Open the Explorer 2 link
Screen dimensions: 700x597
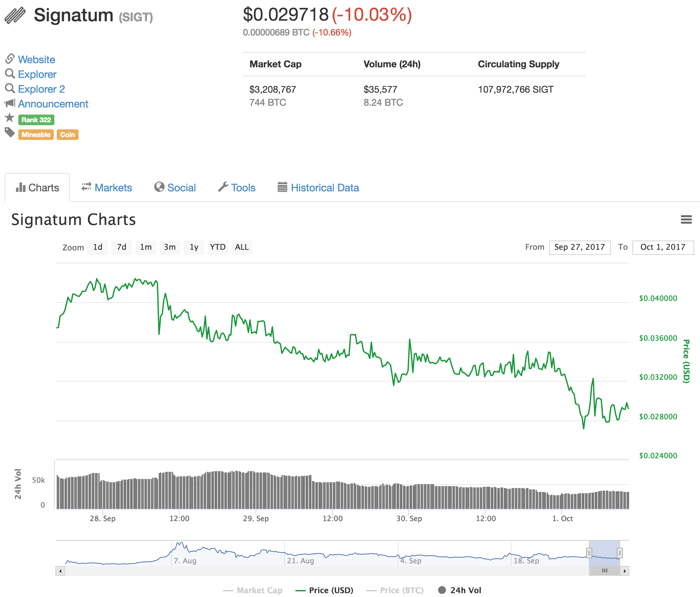(41, 89)
